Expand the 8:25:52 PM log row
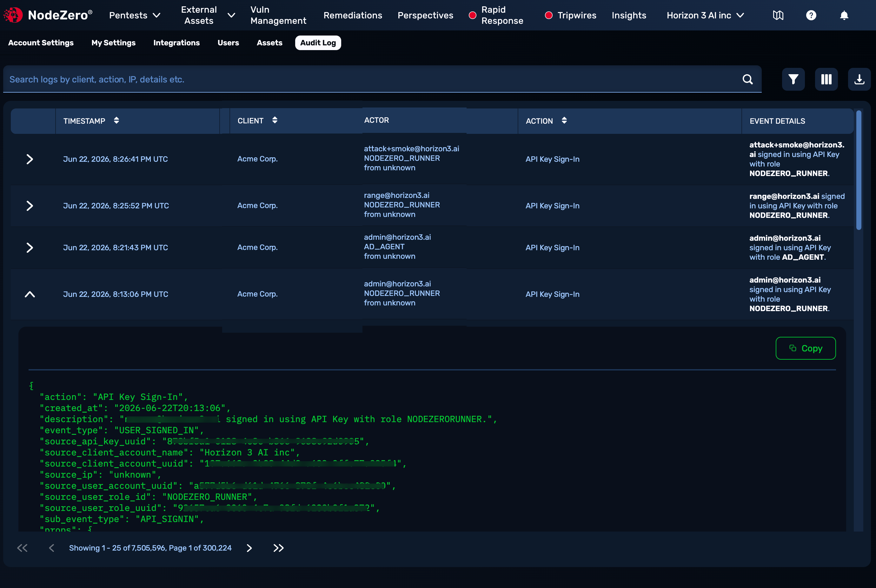 (x=30, y=206)
